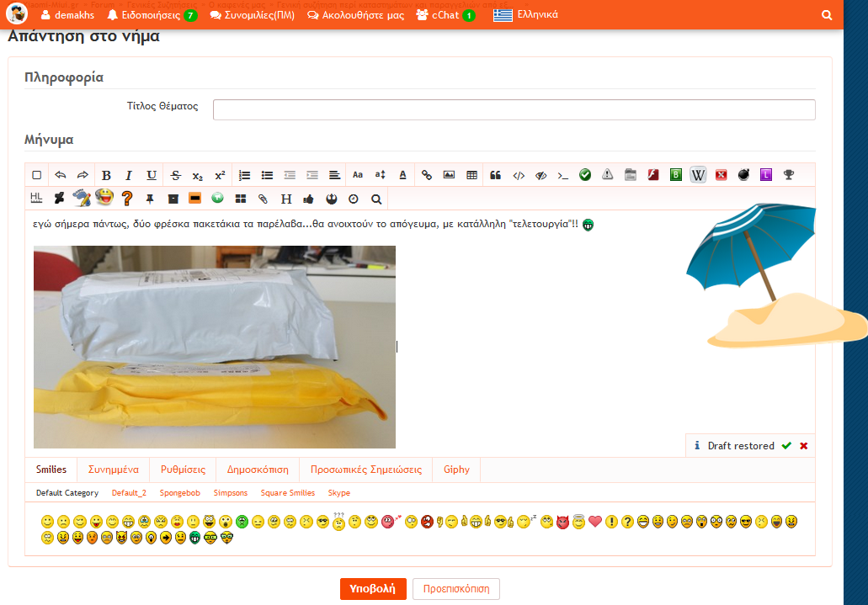
Task: Show the Default_2 smiley category
Action: pyautogui.click(x=129, y=492)
